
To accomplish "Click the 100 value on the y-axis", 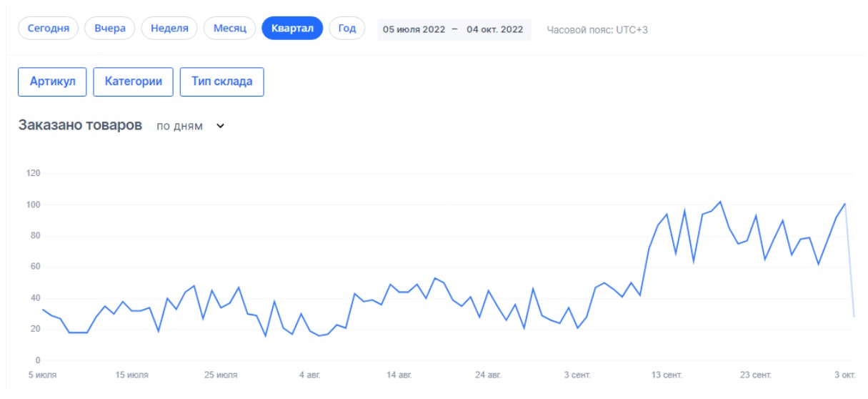I will pos(34,205).
